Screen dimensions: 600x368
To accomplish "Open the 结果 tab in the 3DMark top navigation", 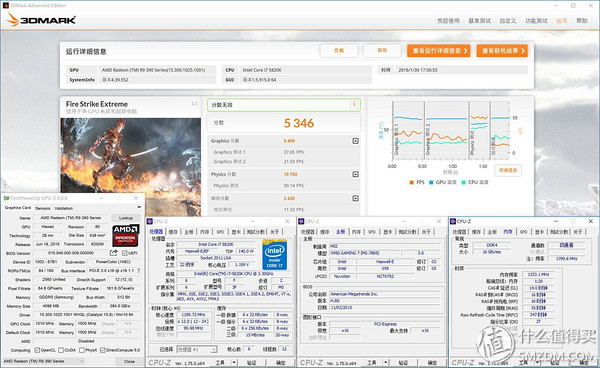I will [562, 21].
